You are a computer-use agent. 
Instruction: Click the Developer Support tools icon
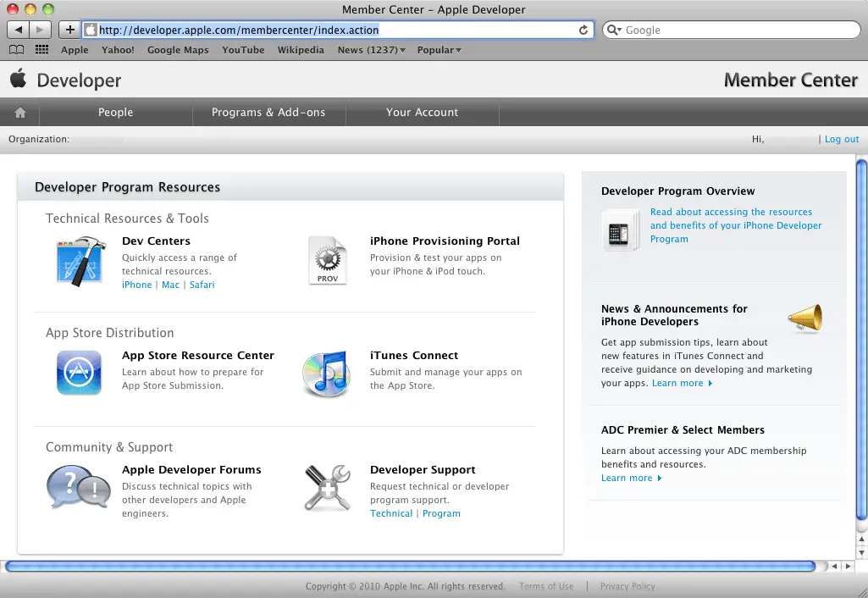click(327, 488)
